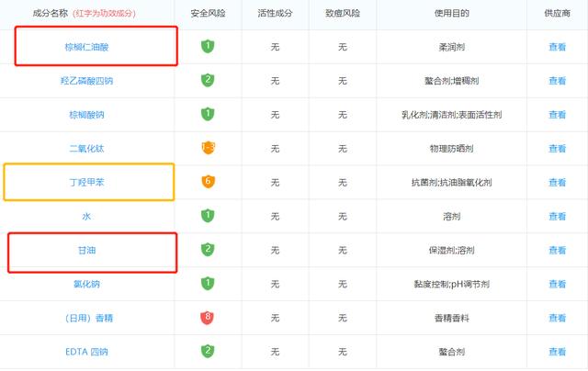Click the safety risk shield for 棕榈酸钠
Screen dimensions: 588x371
208,114
